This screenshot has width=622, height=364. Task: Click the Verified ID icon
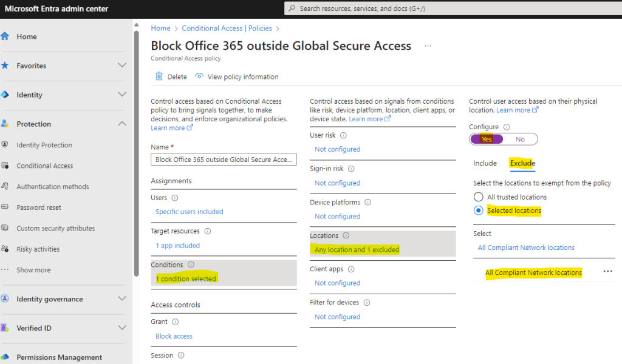coord(5,328)
